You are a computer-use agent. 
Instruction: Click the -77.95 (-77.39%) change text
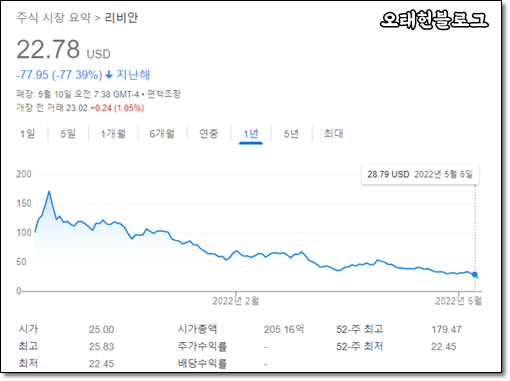coord(59,75)
